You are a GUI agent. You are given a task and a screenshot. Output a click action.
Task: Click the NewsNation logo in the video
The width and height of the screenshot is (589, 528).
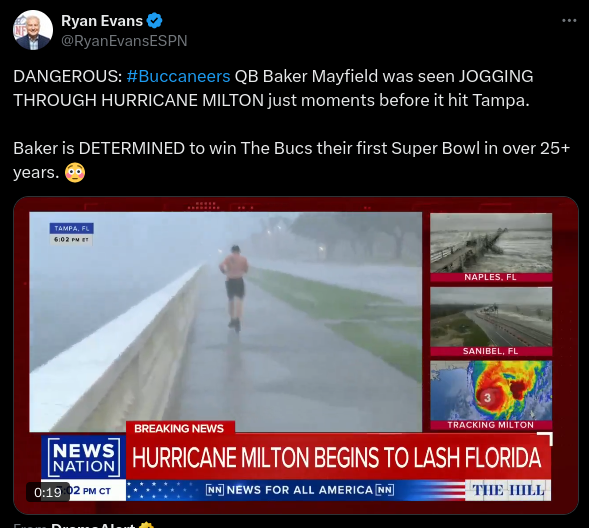click(x=84, y=457)
